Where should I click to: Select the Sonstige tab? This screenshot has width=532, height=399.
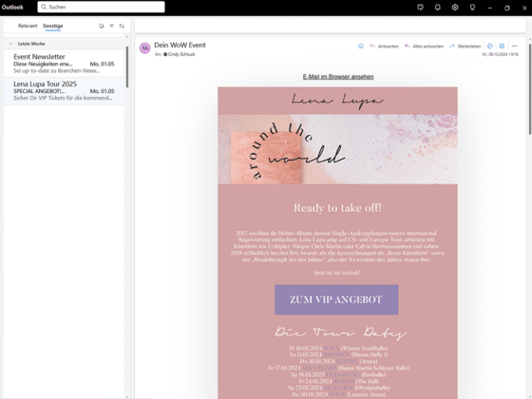(x=53, y=26)
